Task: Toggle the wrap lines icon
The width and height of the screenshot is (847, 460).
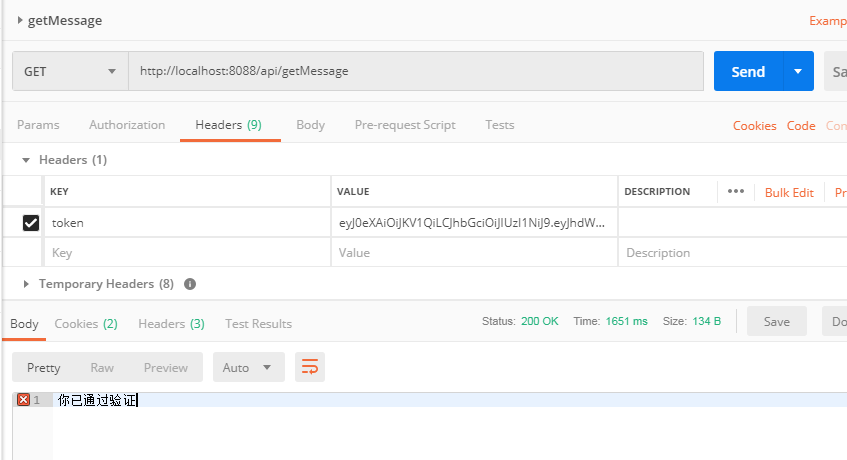Action: click(x=310, y=368)
